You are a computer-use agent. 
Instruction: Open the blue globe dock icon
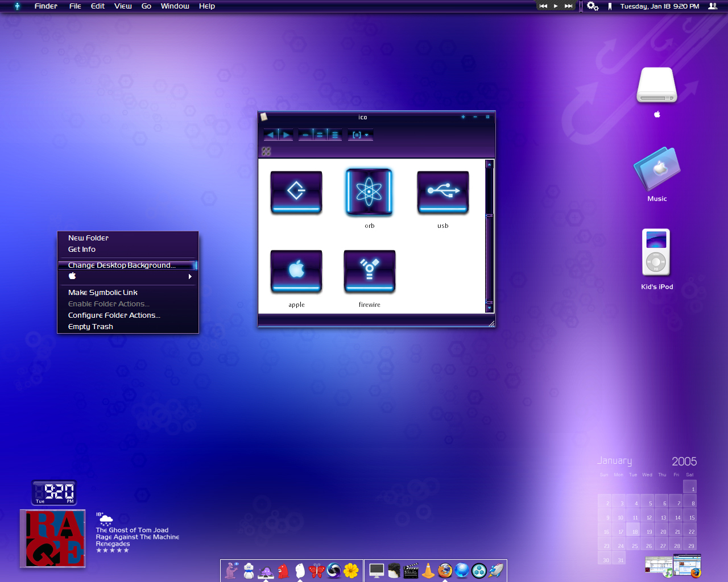click(462, 570)
